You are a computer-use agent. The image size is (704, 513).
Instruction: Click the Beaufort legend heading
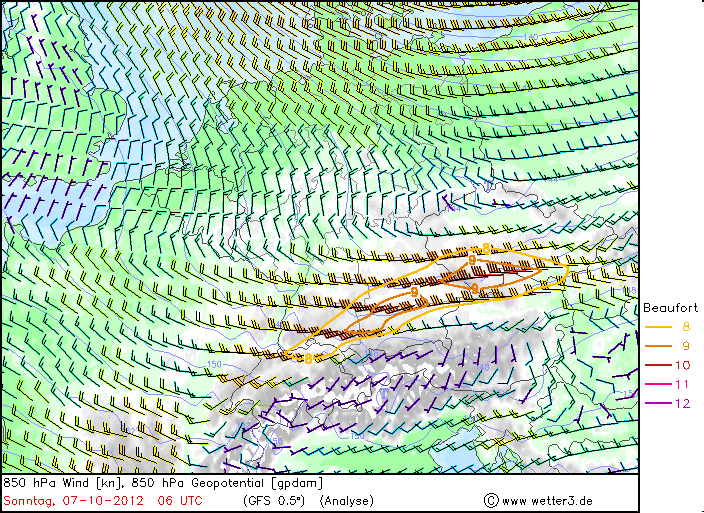(670, 308)
